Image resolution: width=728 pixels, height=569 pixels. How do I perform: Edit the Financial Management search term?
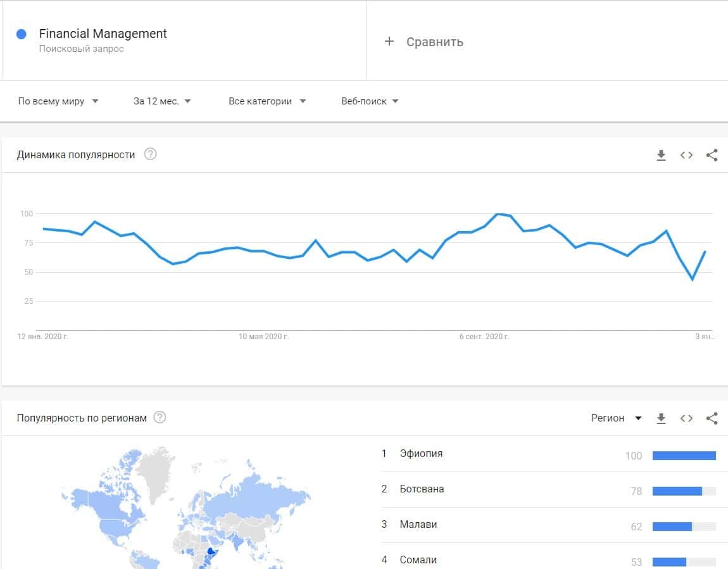[x=103, y=34]
